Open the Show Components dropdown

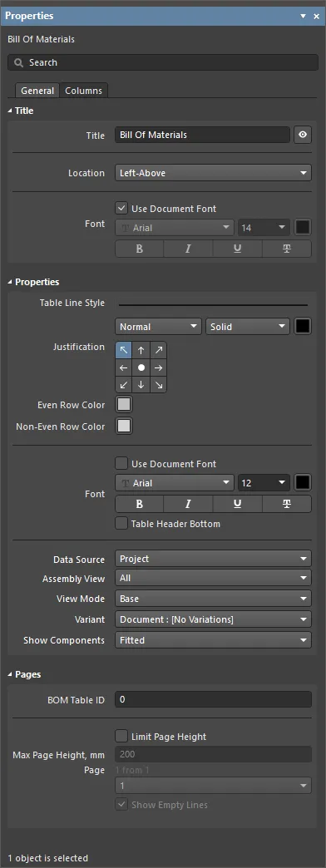coord(213,640)
